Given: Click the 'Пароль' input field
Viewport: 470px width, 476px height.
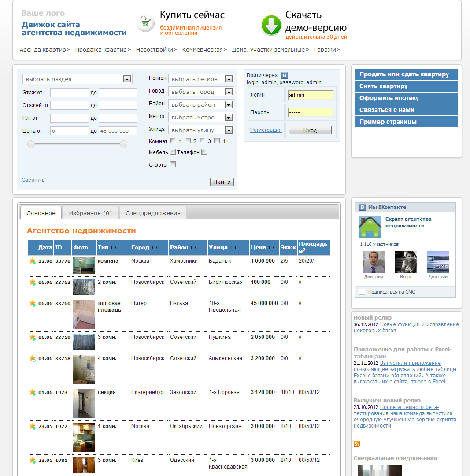Looking at the screenshot, I should 311,112.
